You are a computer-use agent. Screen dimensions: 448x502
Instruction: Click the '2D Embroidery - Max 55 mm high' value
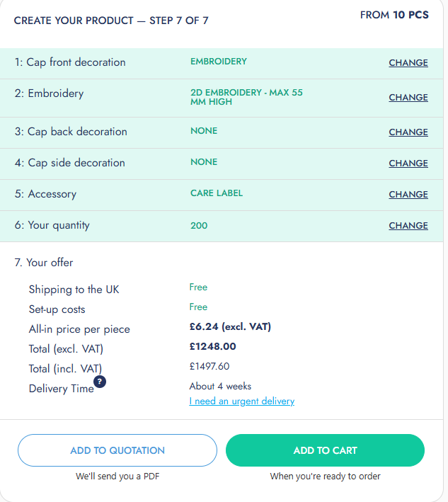coord(246,98)
